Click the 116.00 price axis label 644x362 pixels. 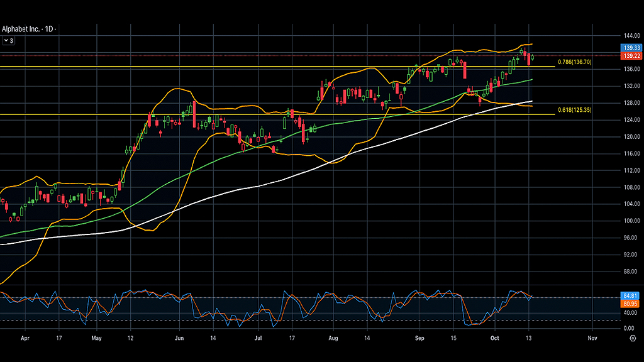tap(631, 153)
